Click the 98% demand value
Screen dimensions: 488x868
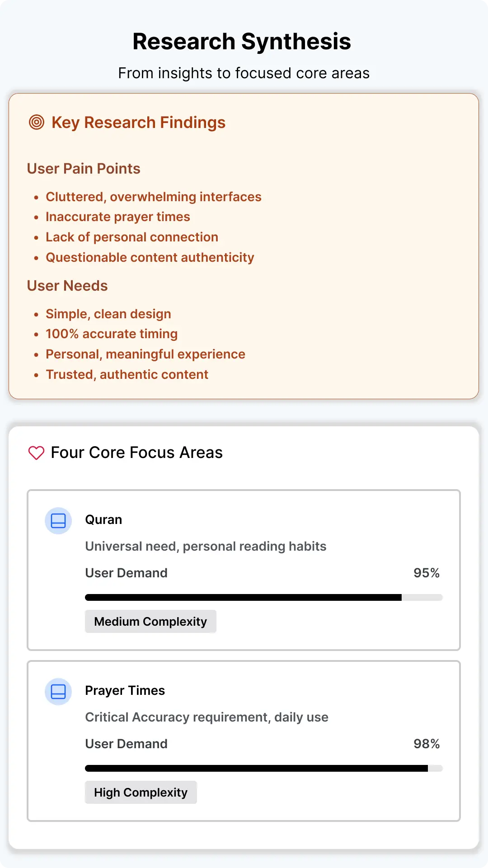427,744
